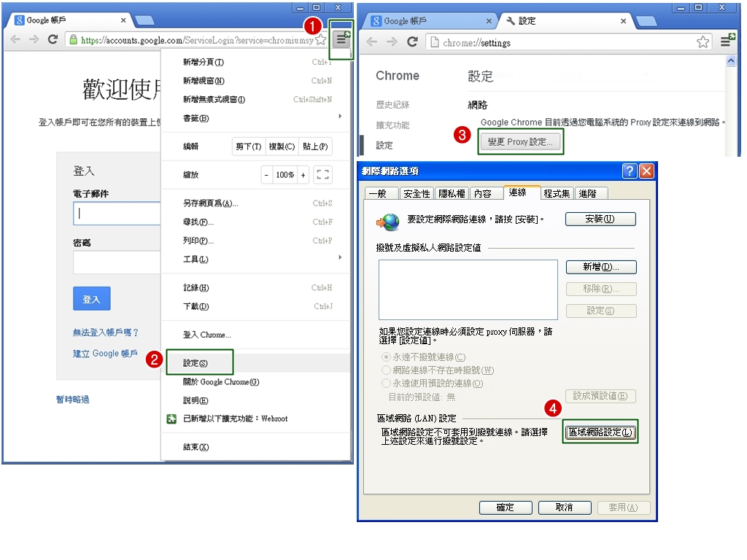Go back in settings window

(x=371, y=42)
